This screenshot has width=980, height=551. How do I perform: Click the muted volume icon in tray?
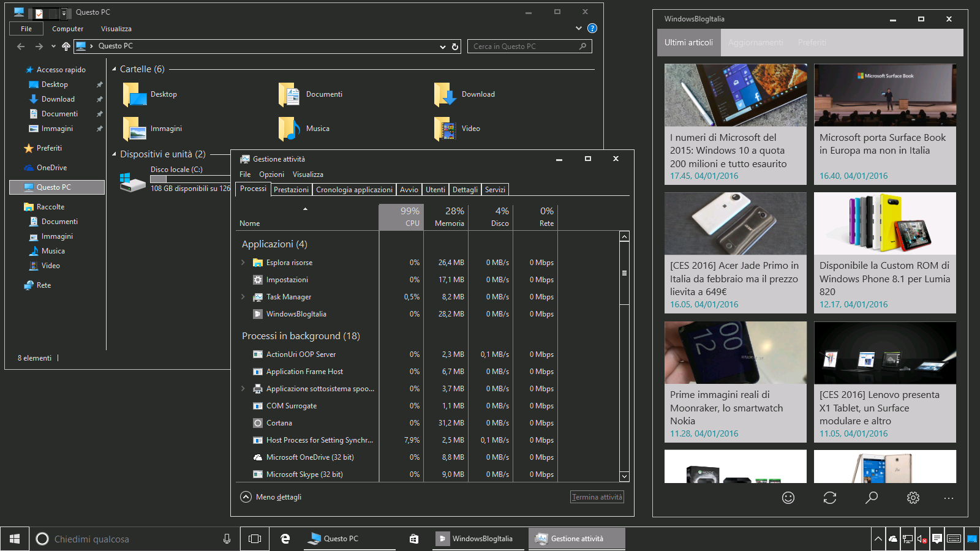click(x=922, y=539)
